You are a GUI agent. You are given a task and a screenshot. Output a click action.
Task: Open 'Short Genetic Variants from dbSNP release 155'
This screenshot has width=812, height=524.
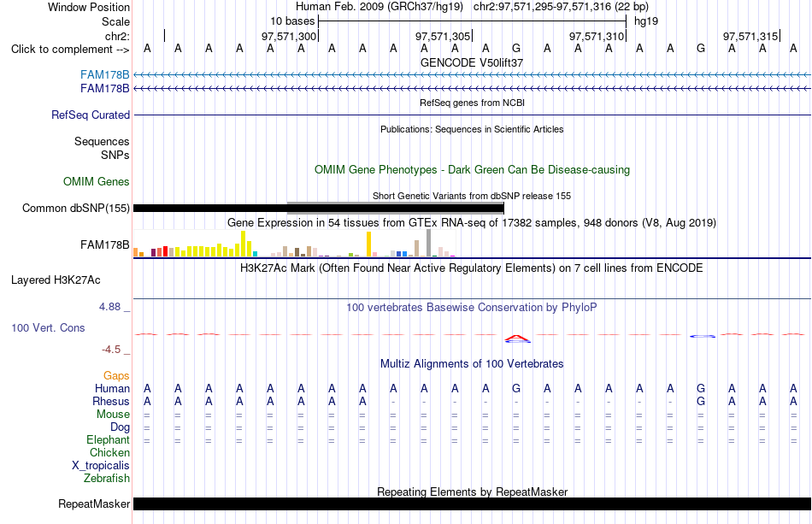coord(472,196)
